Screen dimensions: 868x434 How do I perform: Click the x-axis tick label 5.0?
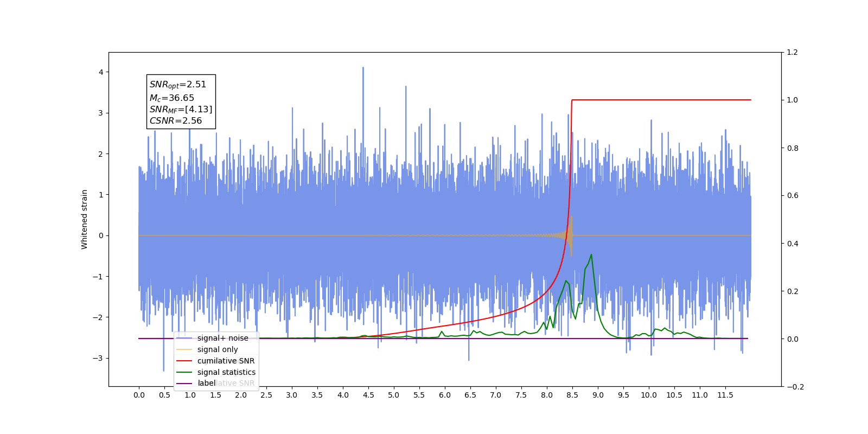pos(394,395)
